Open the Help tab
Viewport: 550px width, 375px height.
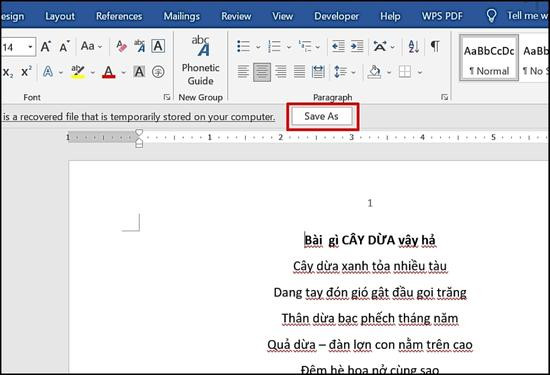coord(390,16)
